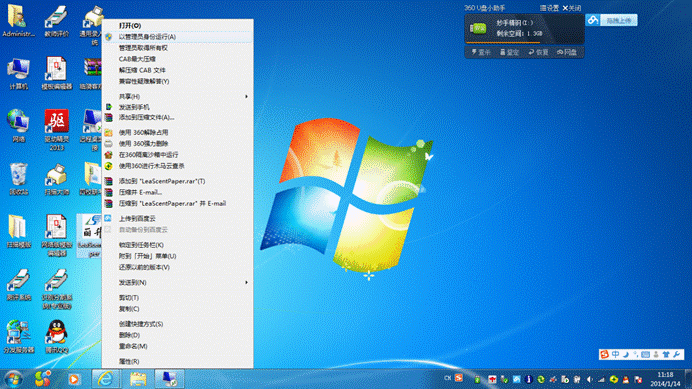The width and height of the screenshot is (692, 389).
Task: Choose 使用 360解除占用 menu entry
Action: point(178,132)
